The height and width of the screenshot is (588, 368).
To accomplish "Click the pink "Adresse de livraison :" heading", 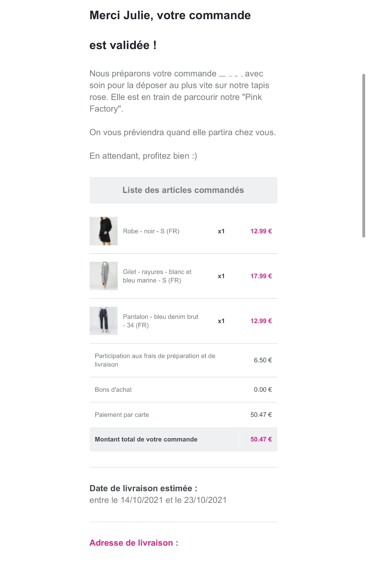I will coord(134,543).
